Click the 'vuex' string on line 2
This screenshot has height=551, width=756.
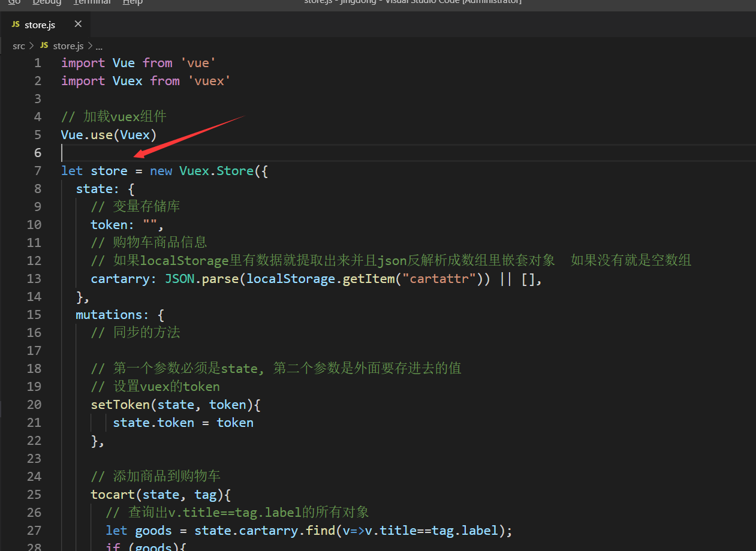209,81
